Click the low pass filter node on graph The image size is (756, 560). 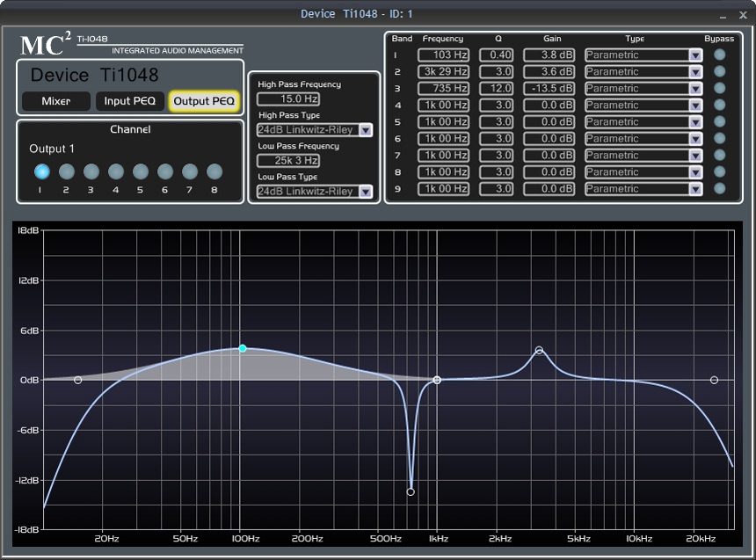point(714,380)
